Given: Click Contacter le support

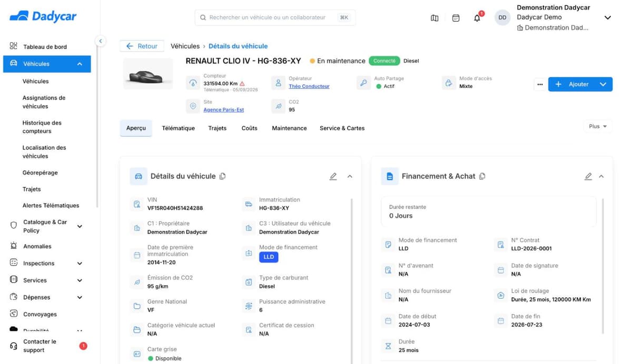Looking at the screenshot, I should click(x=39, y=346).
